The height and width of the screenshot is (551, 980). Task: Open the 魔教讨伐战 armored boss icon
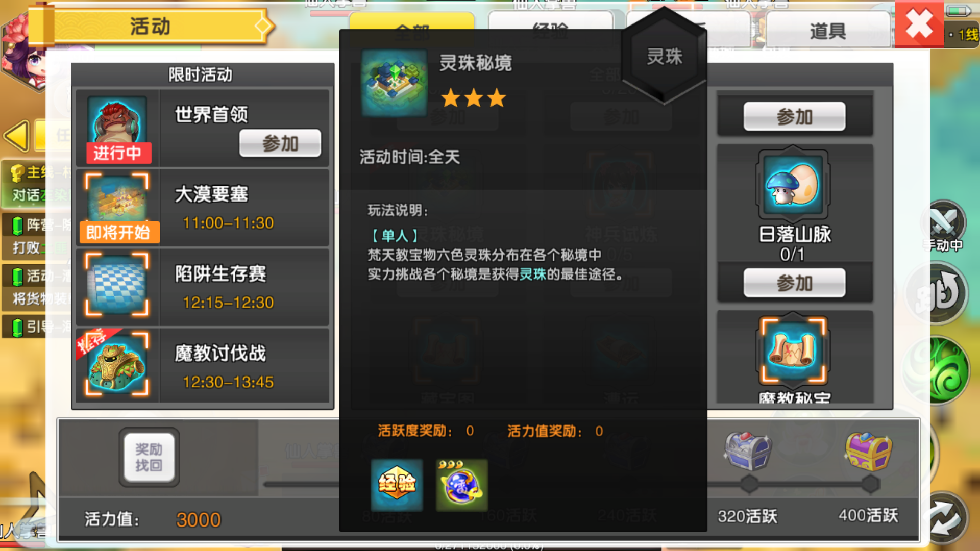pyautogui.click(x=117, y=363)
